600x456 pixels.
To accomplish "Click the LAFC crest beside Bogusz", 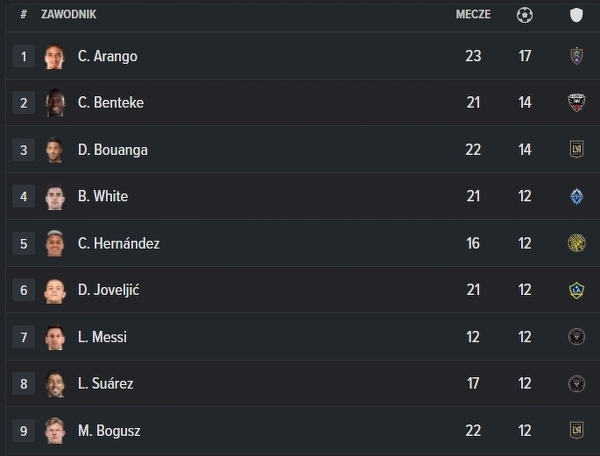I will point(575,430).
